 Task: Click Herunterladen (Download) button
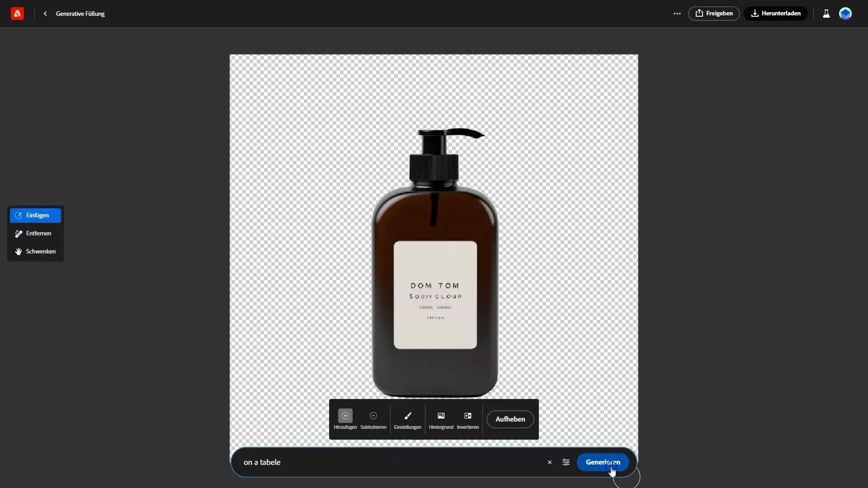pyautogui.click(x=776, y=13)
